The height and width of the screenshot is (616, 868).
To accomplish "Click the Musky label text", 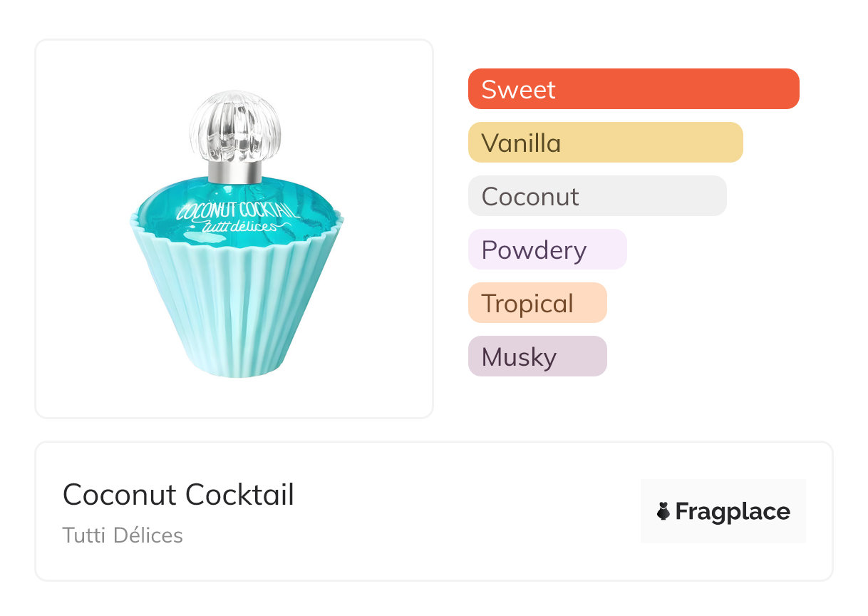I will point(519,357).
